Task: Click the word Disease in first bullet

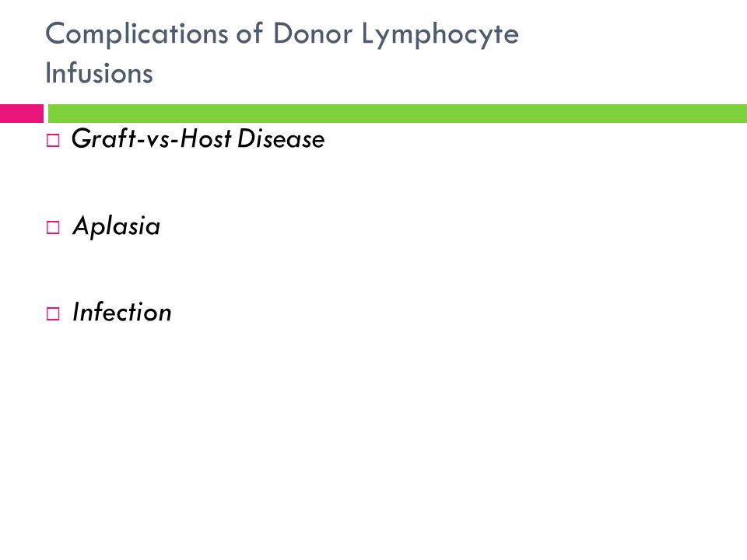Action: pyautogui.click(x=281, y=138)
